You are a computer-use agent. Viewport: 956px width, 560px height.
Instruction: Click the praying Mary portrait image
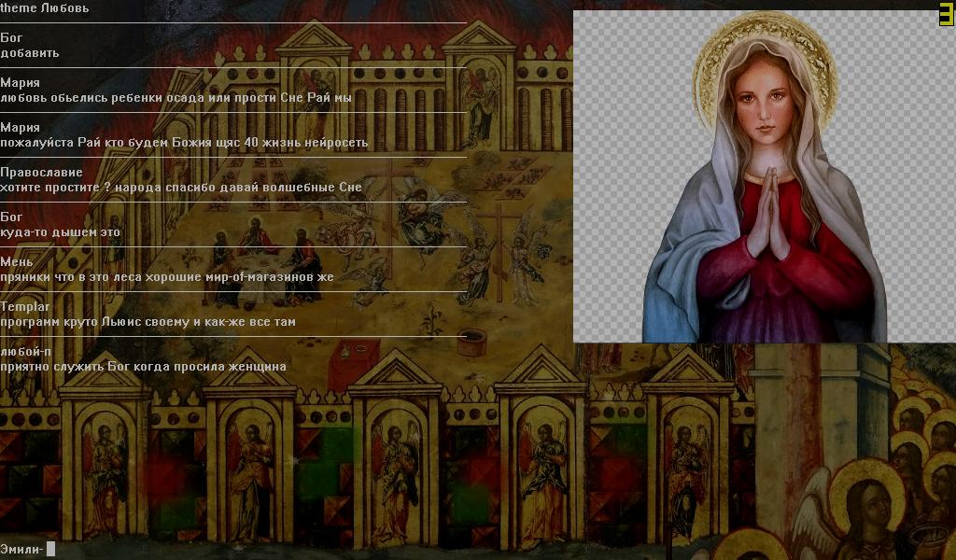click(765, 176)
